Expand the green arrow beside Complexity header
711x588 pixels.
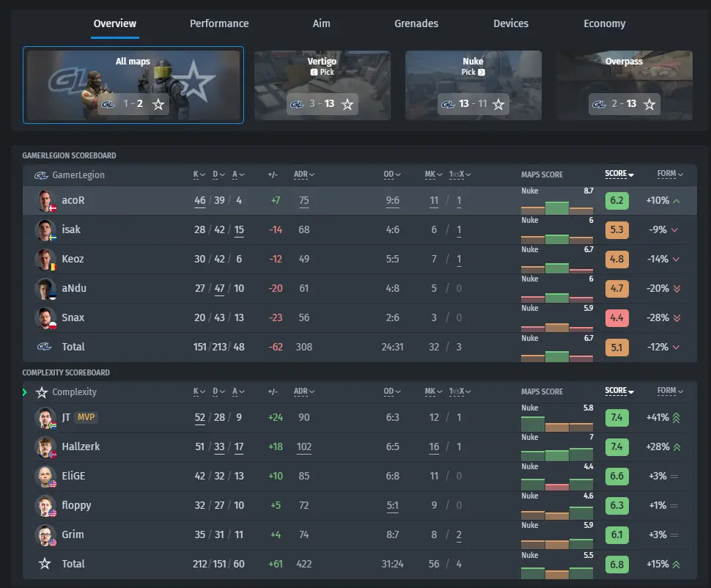coord(24,392)
